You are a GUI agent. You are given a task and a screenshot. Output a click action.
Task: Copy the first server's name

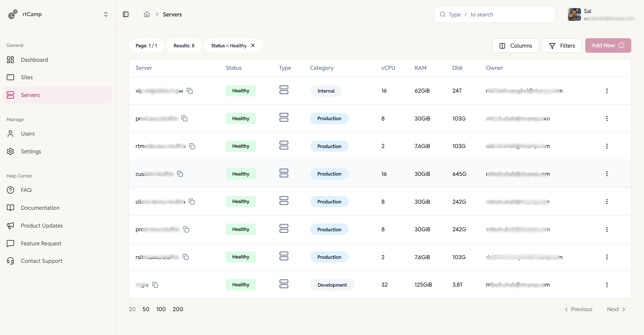point(190,91)
